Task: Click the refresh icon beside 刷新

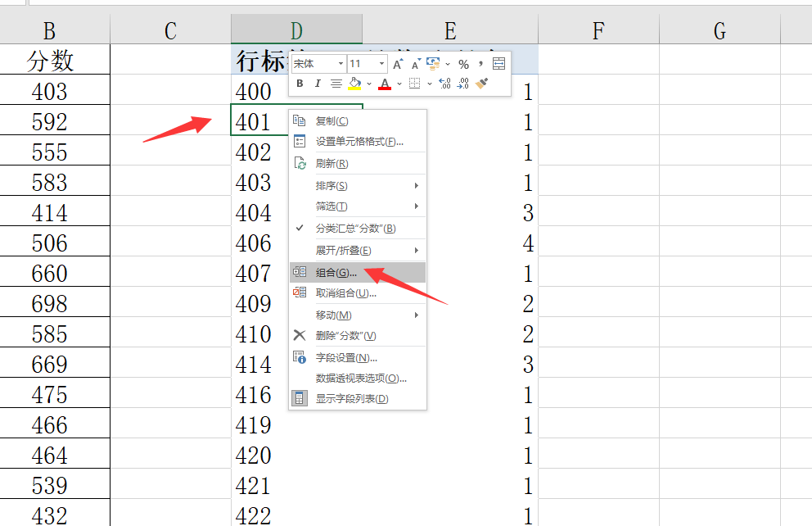Action: pos(300,163)
